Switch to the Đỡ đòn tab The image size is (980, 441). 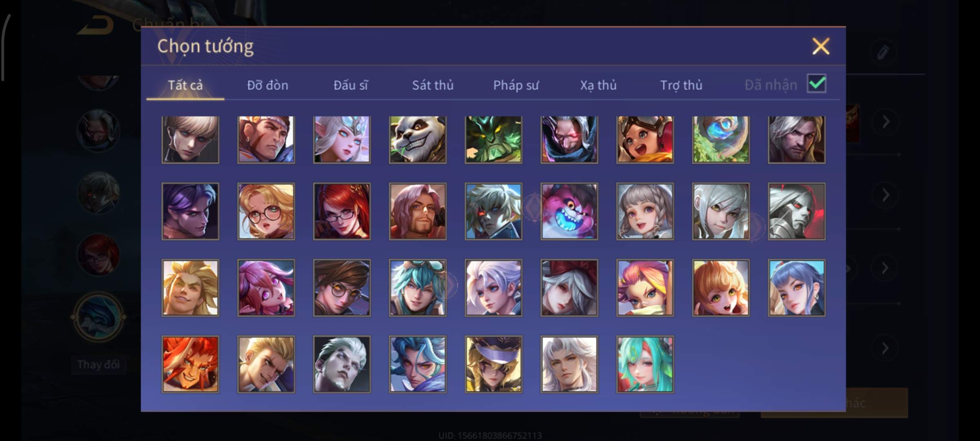tap(267, 85)
